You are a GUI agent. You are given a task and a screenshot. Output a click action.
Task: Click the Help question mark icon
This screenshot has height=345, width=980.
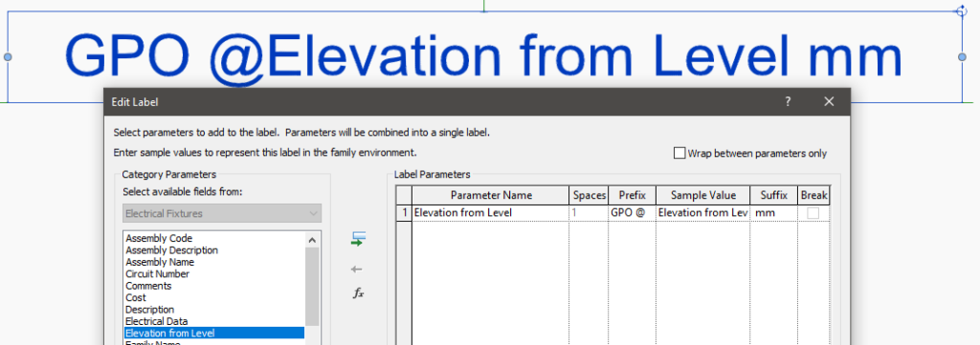pyautogui.click(x=788, y=101)
